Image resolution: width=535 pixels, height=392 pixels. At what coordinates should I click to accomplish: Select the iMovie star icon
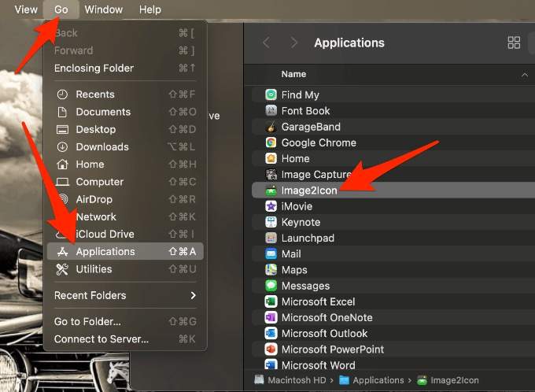[x=271, y=206]
